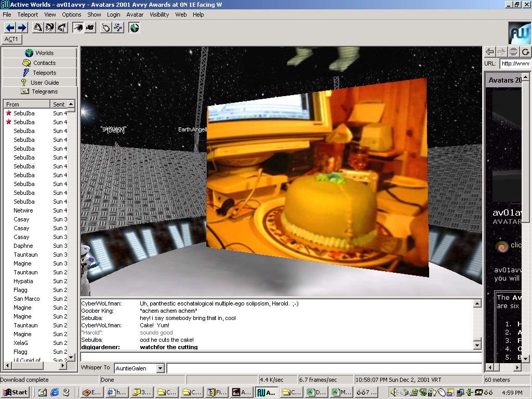This screenshot has width=532, height=399.
Task: Open the Whisper To dropdown
Action: 160,368
